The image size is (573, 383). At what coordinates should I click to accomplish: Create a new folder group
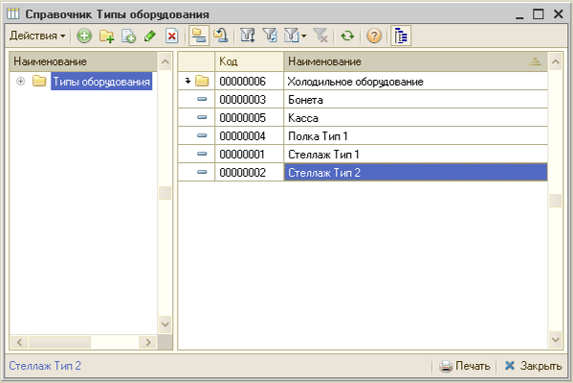(106, 36)
